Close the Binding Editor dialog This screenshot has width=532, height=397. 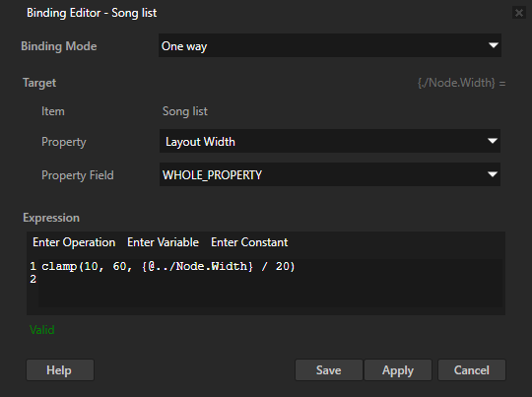(519, 13)
